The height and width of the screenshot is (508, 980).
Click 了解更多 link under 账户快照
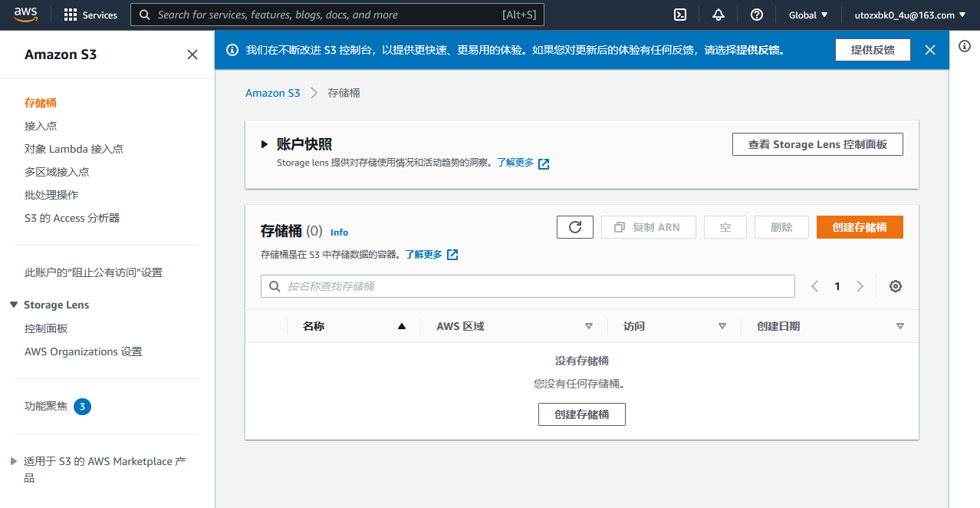pyautogui.click(x=515, y=163)
